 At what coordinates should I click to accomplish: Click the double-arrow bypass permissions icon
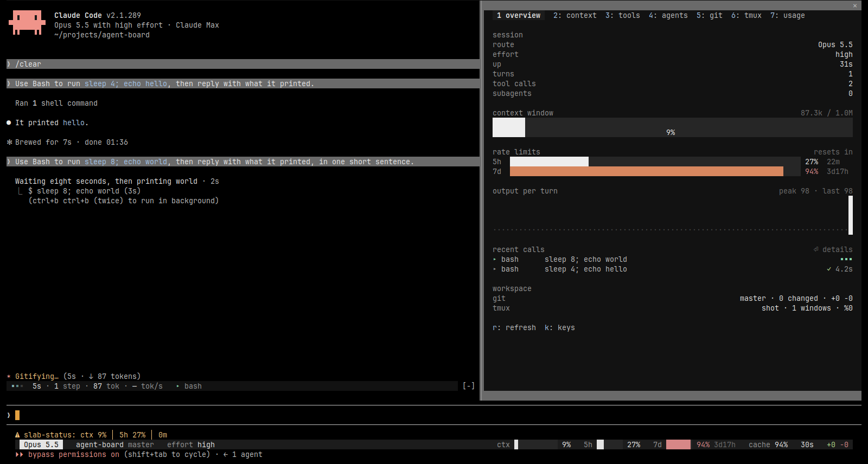20,454
